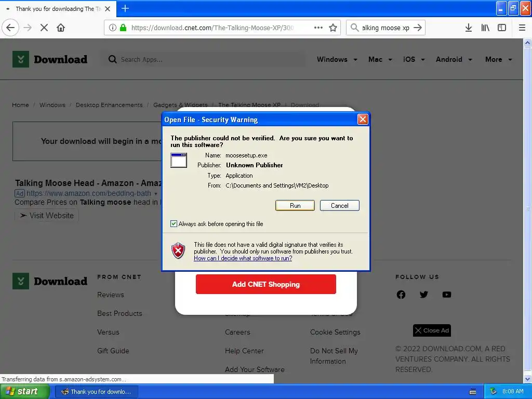This screenshot has width=532, height=399.
Task: Click the ad dropdown arrow next to the amazon URL
Action: click(x=156, y=194)
